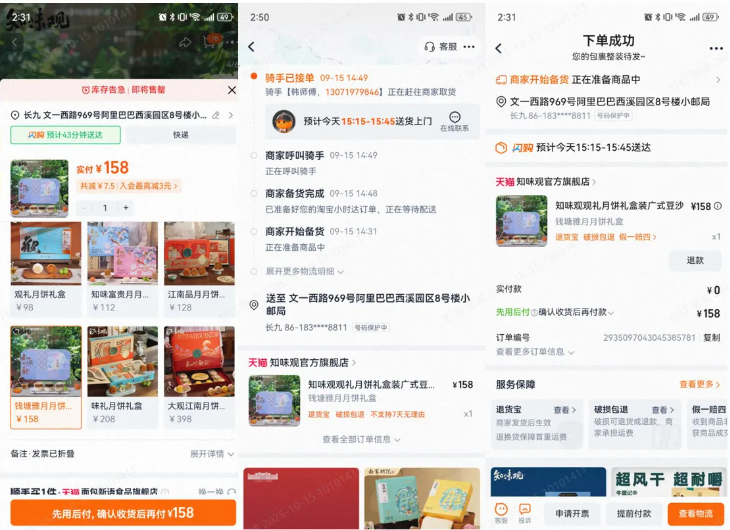Increase quantity with the plus button
The width and height of the screenshot is (730, 530).
pyautogui.click(x=126, y=208)
